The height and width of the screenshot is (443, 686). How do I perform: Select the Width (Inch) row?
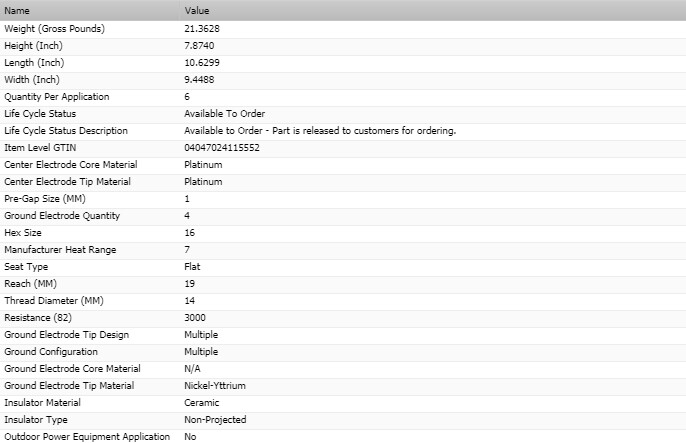[343, 80]
